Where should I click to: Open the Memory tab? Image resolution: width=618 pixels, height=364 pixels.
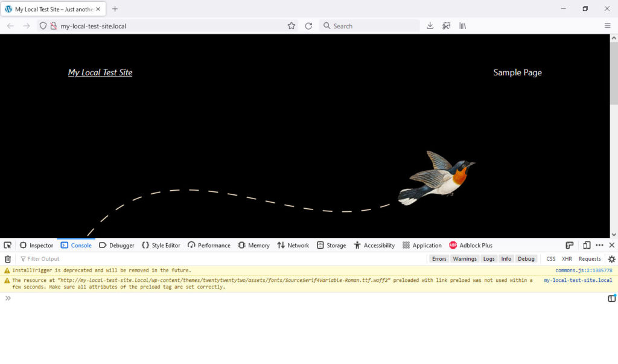(x=254, y=245)
